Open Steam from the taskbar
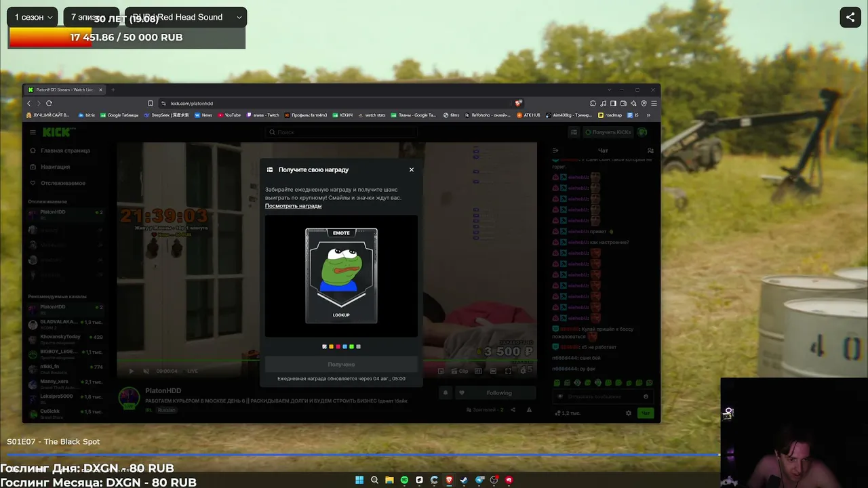 point(464,480)
